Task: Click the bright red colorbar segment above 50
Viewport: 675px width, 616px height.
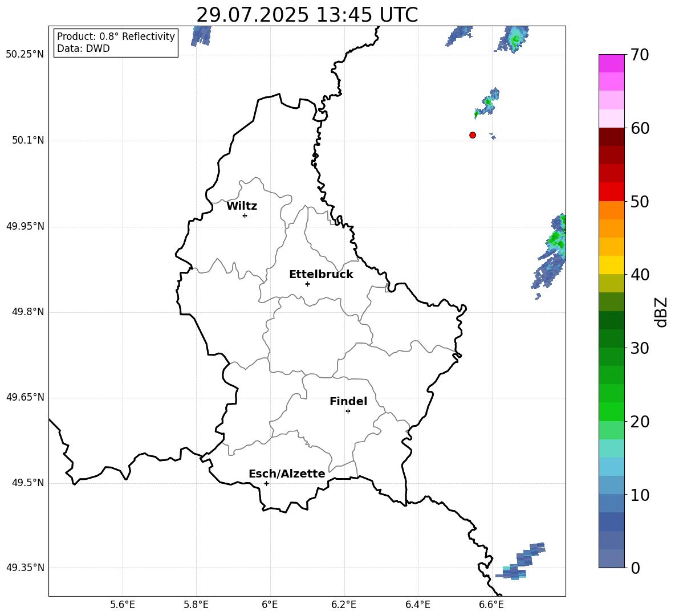Action: (611, 192)
